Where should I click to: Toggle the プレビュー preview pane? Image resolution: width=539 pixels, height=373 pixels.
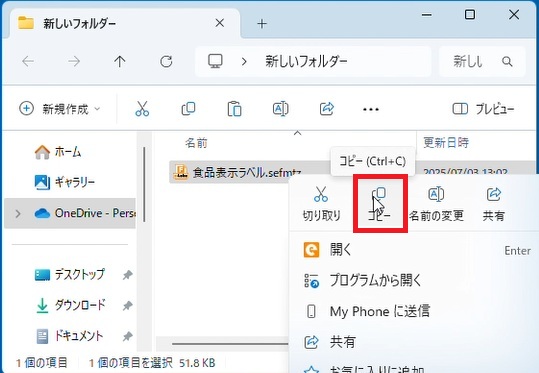483,109
